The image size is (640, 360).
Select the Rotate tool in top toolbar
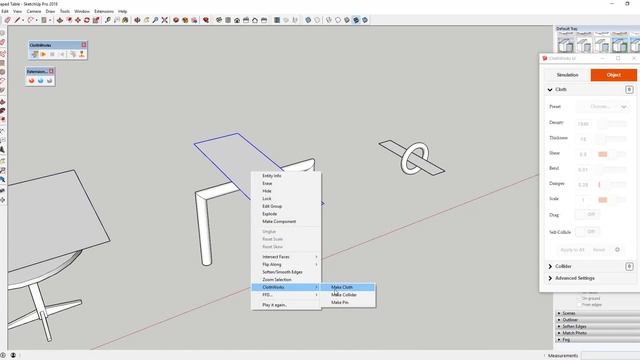pyautogui.click(x=87, y=20)
